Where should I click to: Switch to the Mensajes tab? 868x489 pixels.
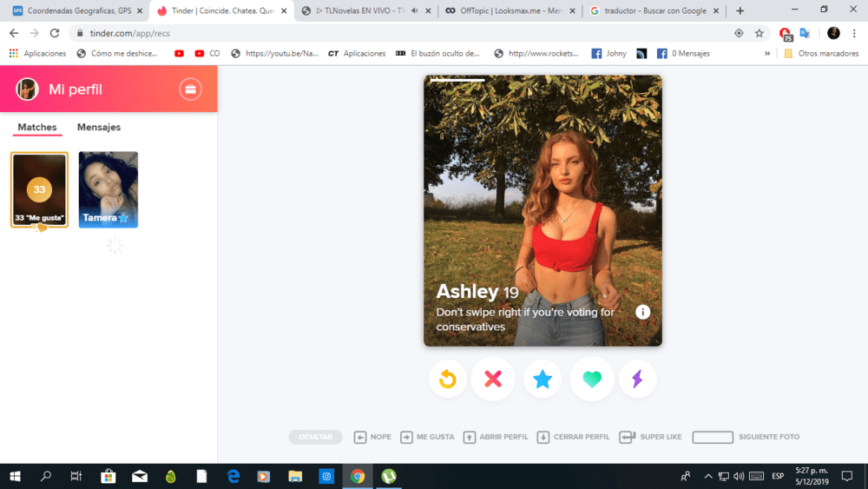(x=99, y=127)
